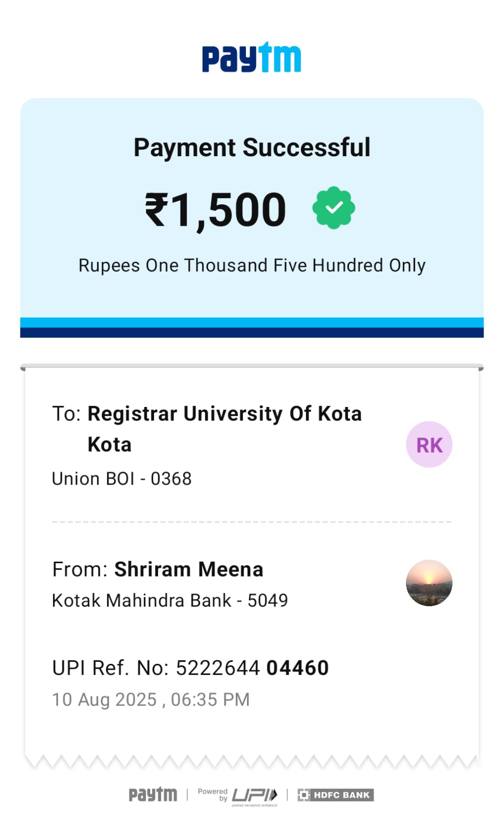The height and width of the screenshot is (817, 504).
Task: Select recipient name Registrar University Of Kota
Action: [x=224, y=414]
